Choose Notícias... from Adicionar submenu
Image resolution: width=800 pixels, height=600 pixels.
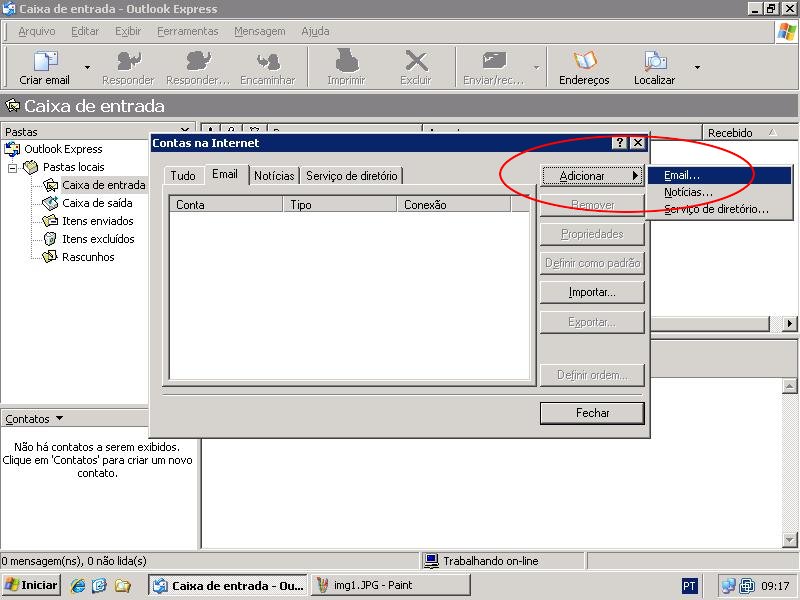(719, 192)
